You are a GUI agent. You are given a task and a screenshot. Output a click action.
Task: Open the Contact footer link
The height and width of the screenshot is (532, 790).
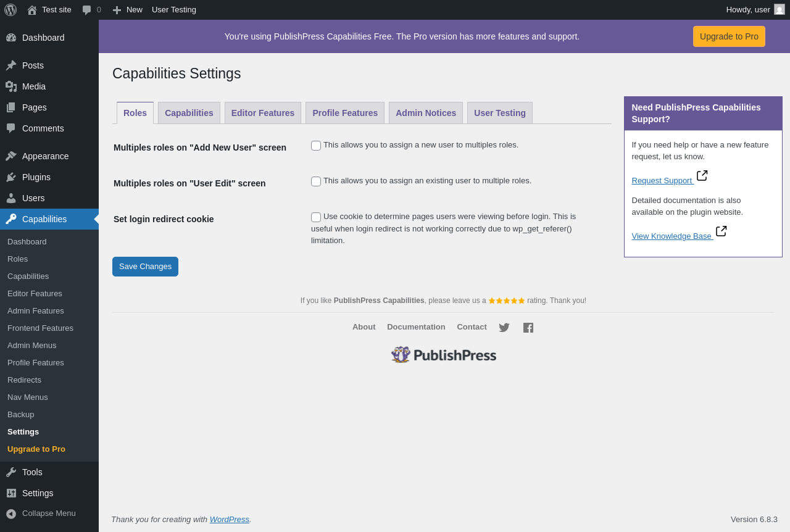pos(472,327)
